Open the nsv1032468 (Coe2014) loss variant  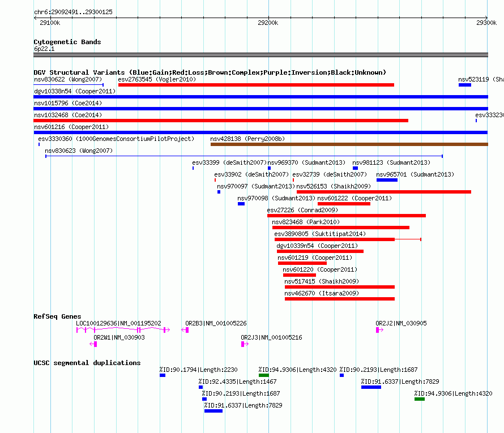point(221,121)
